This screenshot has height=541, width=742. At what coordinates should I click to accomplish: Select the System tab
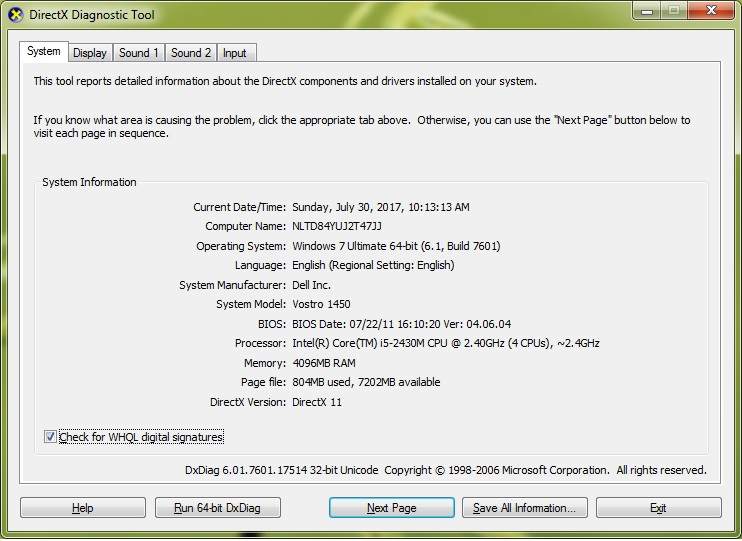[44, 52]
